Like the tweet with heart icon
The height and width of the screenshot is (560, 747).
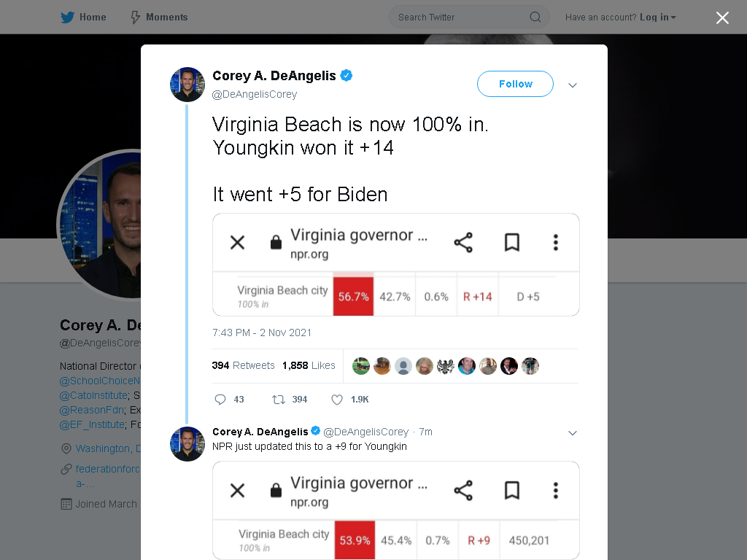(337, 400)
